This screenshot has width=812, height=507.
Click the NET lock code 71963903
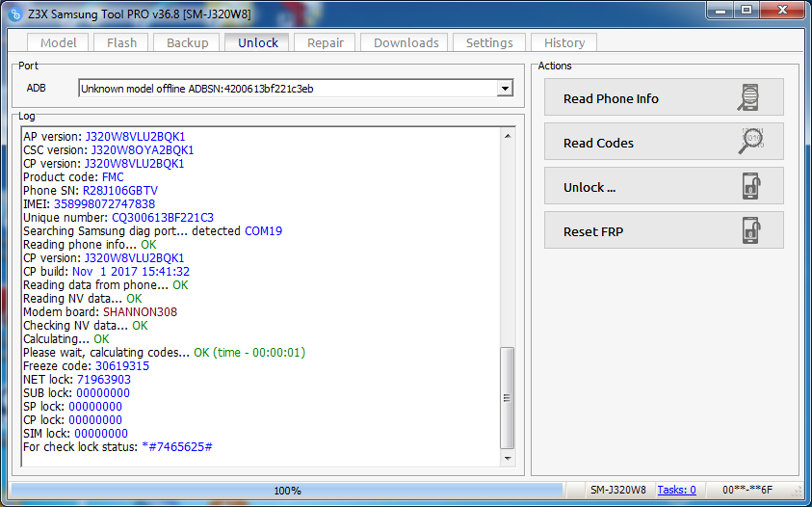coord(104,380)
